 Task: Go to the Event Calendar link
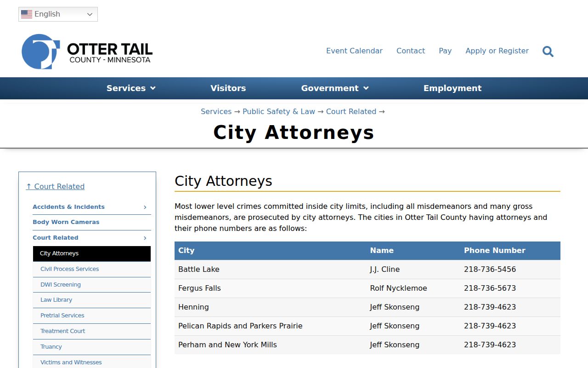pos(354,51)
